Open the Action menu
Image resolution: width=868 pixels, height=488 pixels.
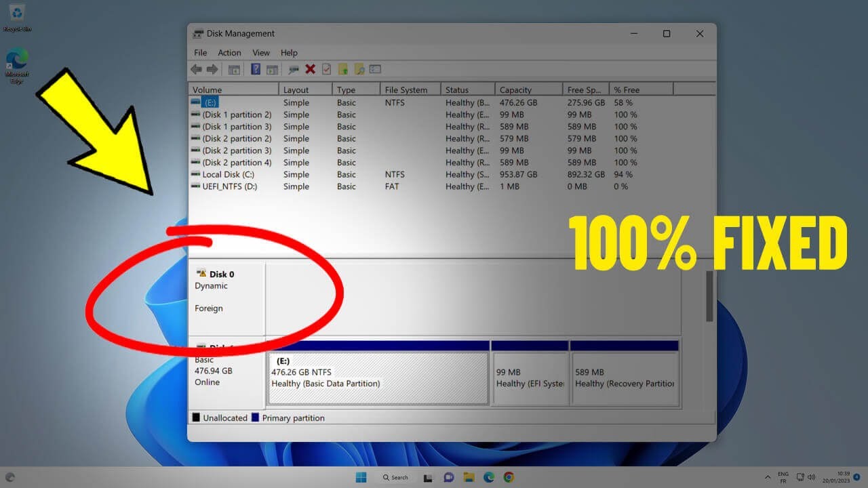click(x=229, y=53)
